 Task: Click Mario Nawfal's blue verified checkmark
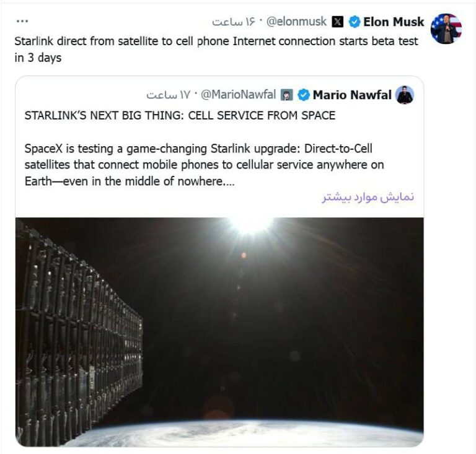[x=304, y=95]
